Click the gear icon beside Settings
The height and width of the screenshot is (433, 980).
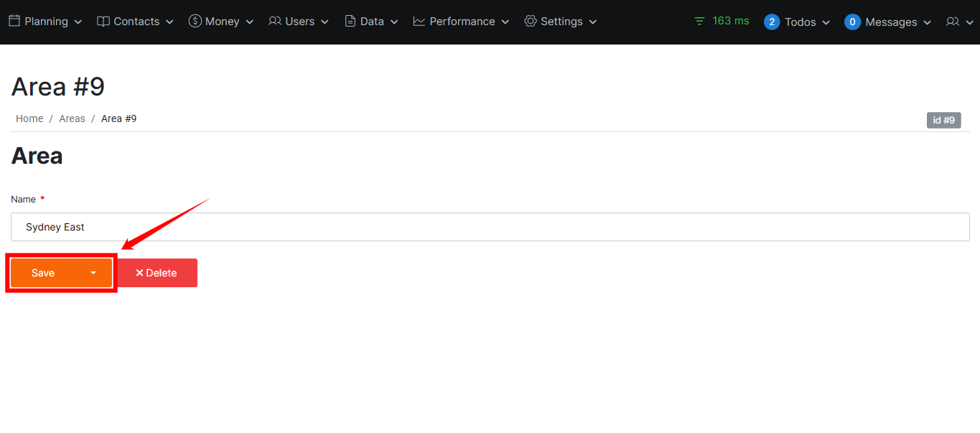coord(531,22)
